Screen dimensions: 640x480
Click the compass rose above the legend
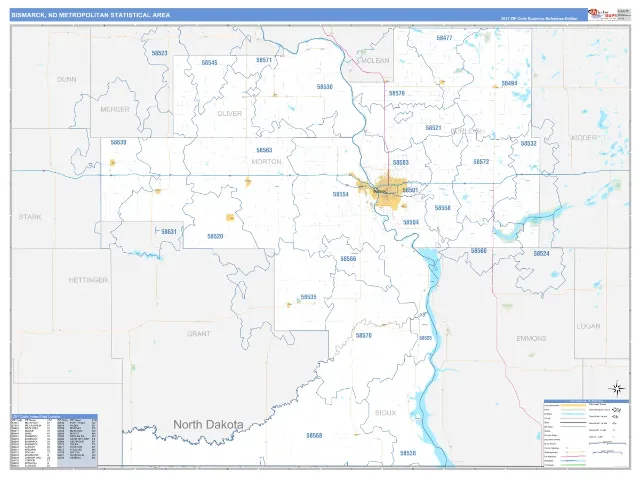coord(617,388)
